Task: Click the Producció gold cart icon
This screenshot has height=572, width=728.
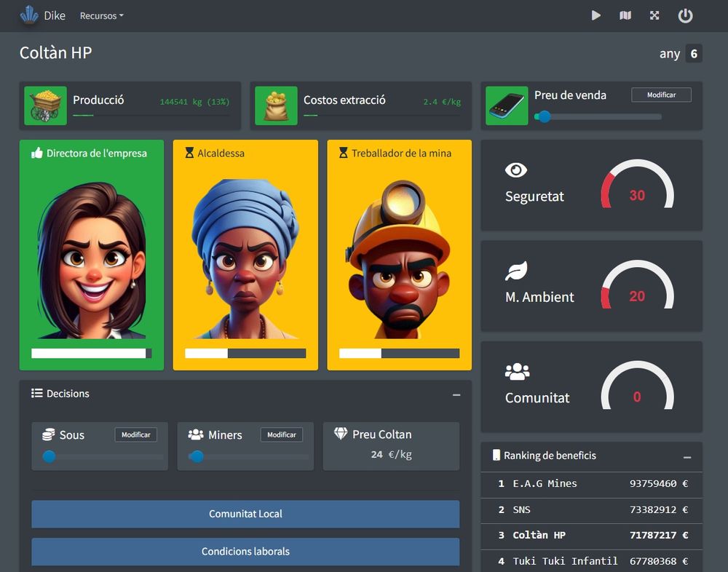Action: 45,106
